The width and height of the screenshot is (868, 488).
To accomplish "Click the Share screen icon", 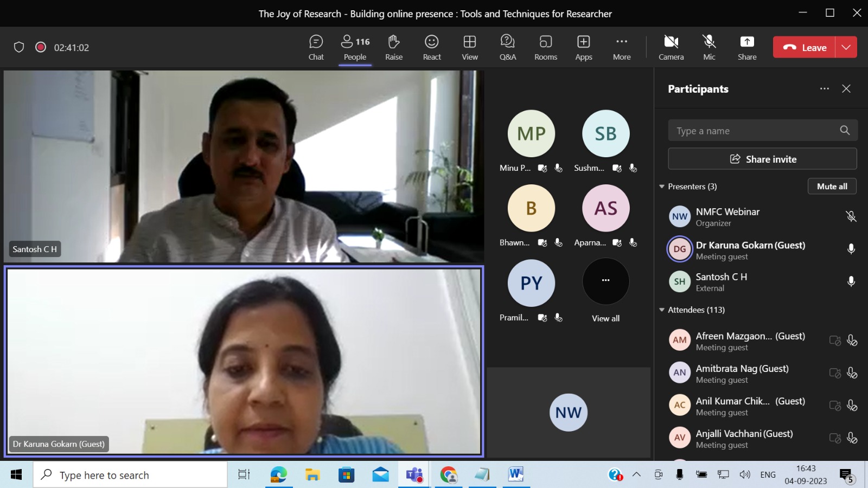I will pyautogui.click(x=747, y=48).
